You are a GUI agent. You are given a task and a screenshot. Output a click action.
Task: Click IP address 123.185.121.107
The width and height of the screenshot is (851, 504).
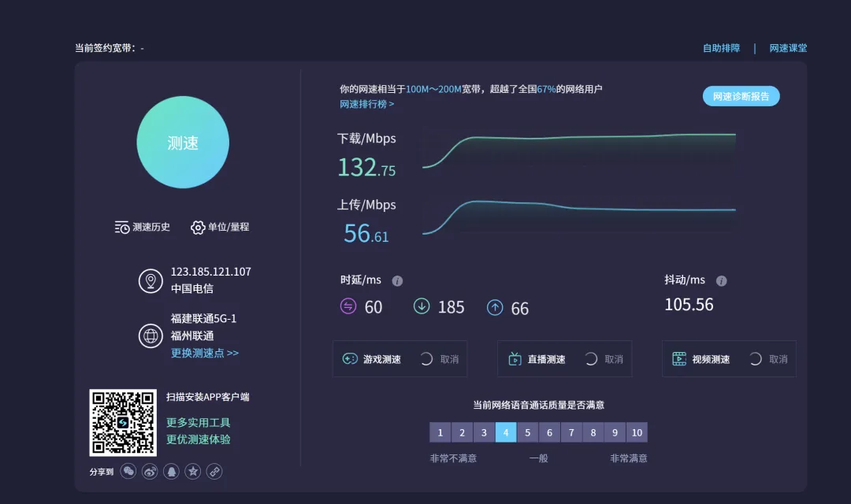(211, 272)
